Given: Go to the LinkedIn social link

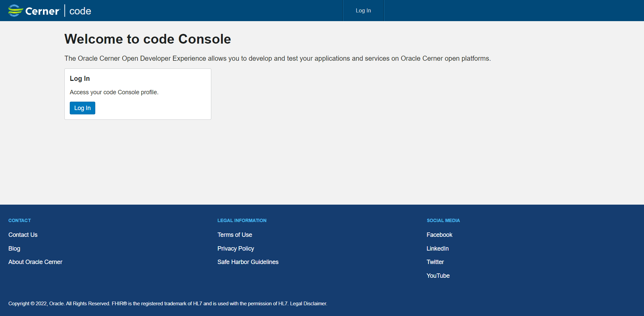Looking at the screenshot, I should click(x=438, y=249).
